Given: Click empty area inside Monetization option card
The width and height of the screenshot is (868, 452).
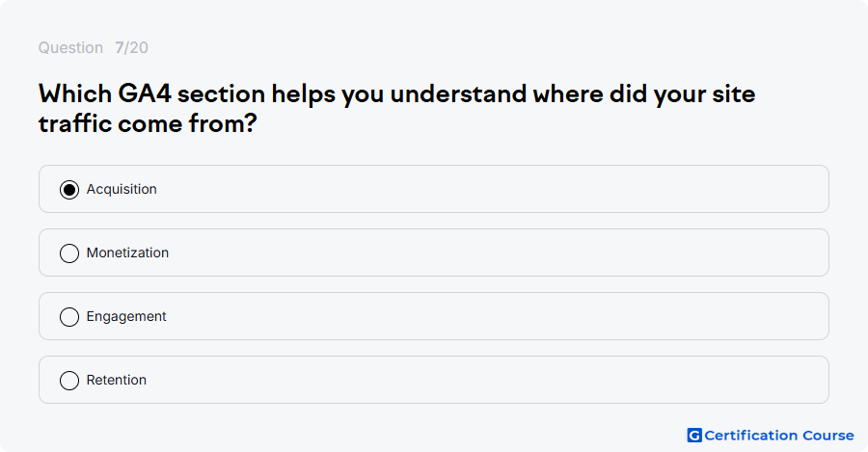Looking at the screenshot, I should point(487,253).
